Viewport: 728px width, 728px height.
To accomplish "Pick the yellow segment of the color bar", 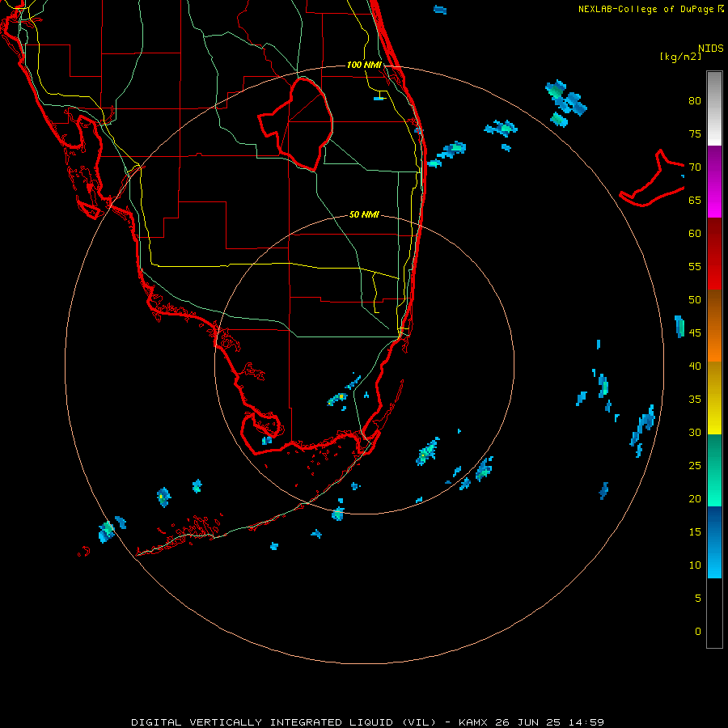I will click(x=714, y=398).
